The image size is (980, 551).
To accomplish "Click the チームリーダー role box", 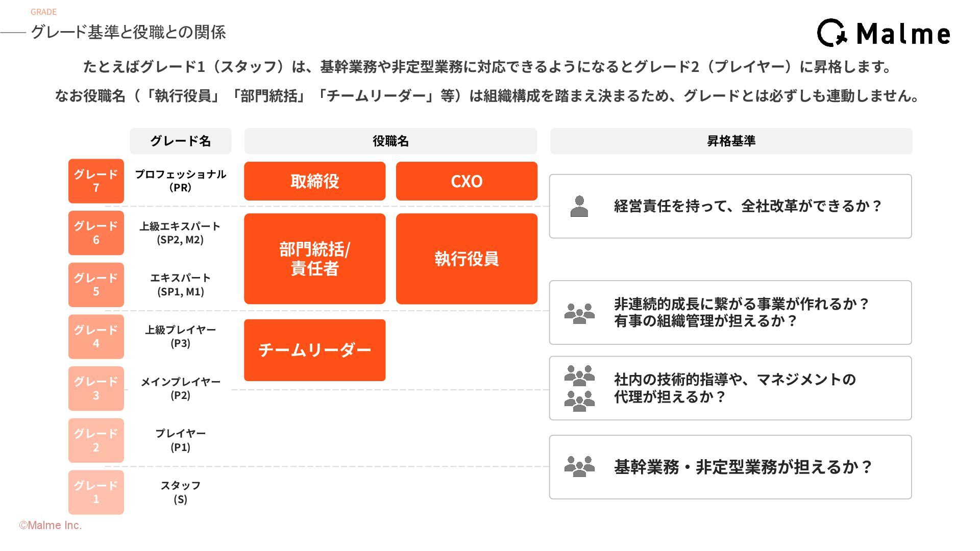I will (314, 350).
